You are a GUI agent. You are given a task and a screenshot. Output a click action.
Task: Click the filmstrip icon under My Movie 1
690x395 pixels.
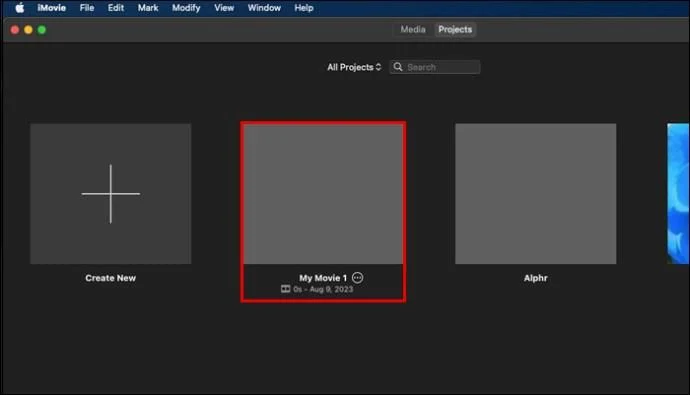tap(286, 289)
